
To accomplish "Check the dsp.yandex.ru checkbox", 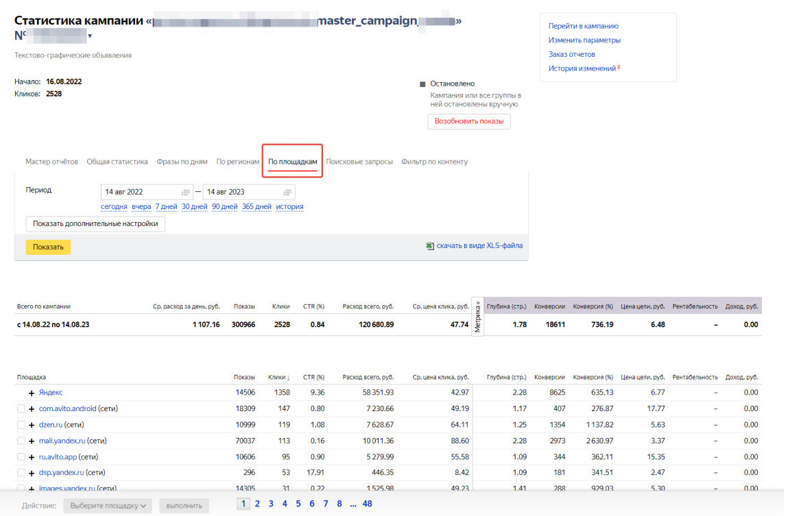I will tap(21, 473).
